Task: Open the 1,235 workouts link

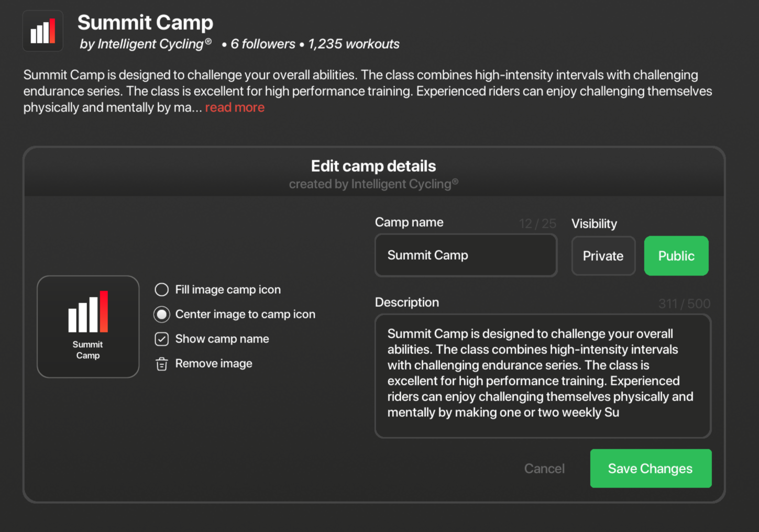Action: click(354, 45)
